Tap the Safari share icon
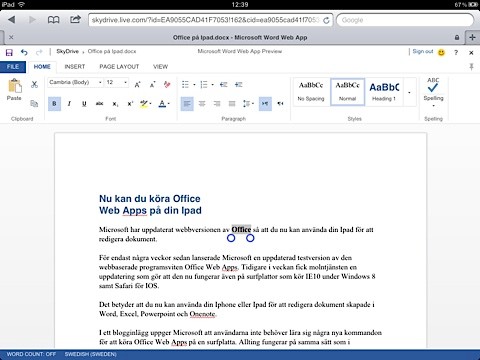Viewport: 480px width, 360px height. pos(75,19)
